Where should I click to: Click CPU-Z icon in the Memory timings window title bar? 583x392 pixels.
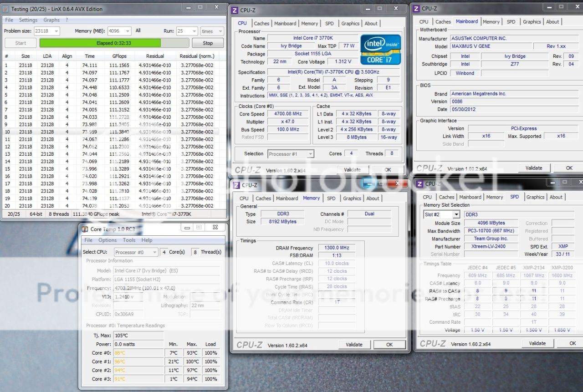point(236,185)
